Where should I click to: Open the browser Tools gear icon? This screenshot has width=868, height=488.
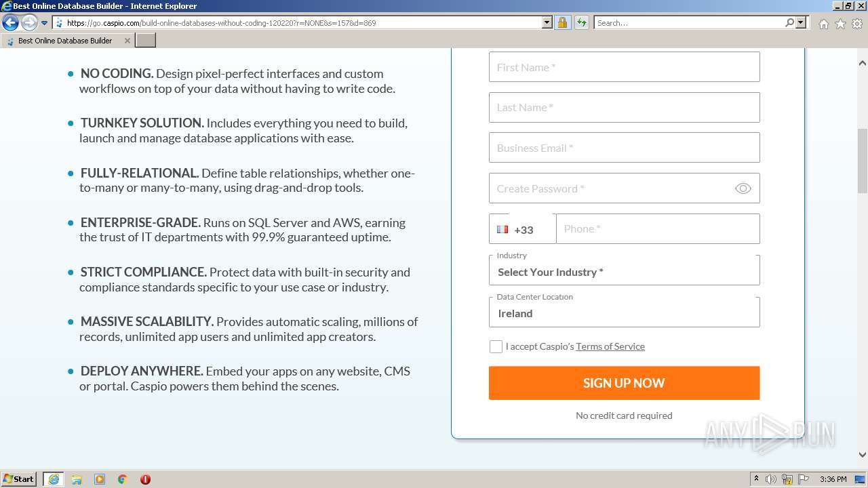pos(857,24)
